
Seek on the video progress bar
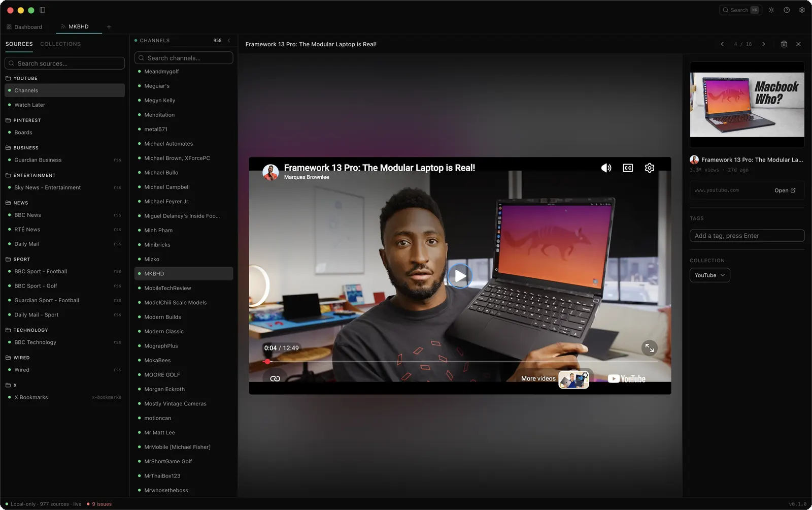pos(460,362)
